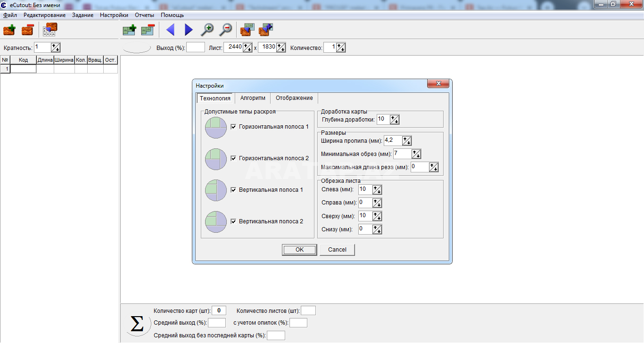644x343 pixels.
Task: Click the add part icon with green plus
Action: pyautogui.click(x=9, y=30)
